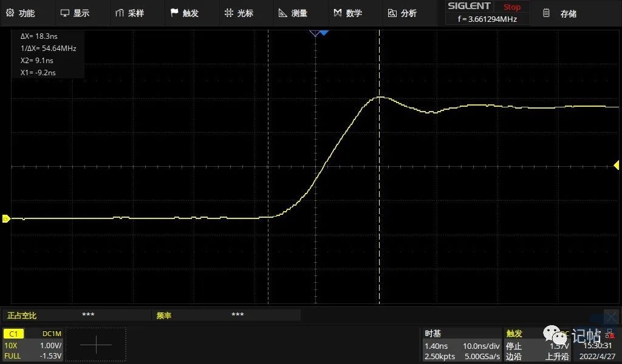Click the gear icon next to 功能
This screenshot has width=622, height=364.
click(10, 13)
